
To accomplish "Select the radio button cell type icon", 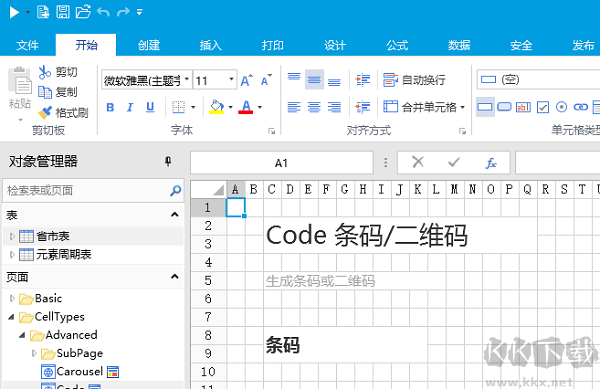I will point(561,107).
